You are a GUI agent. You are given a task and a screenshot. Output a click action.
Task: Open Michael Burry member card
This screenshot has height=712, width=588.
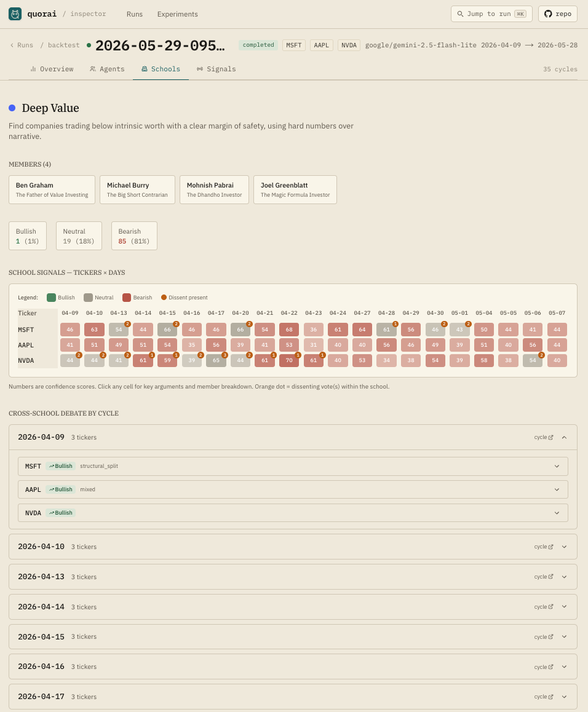pyautogui.click(x=137, y=190)
